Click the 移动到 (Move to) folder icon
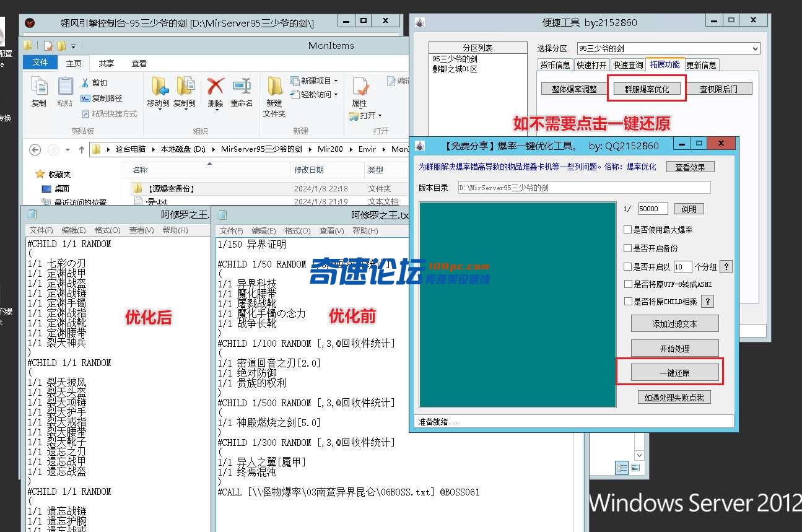The height and width of the screenshot is (532, 802). tap(160, 86)
